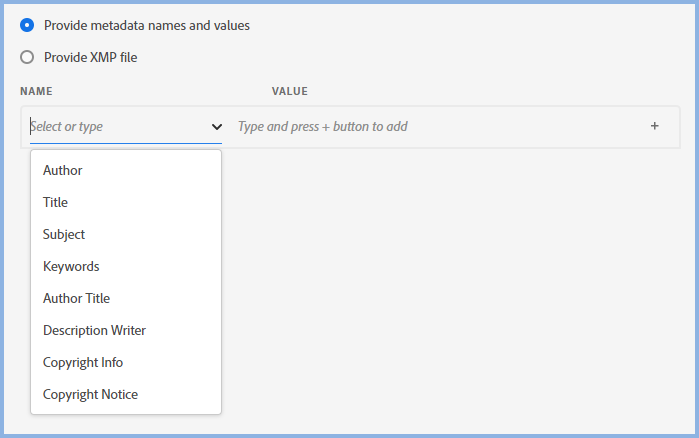The image size is (699, 438).
Task: Click the VALUE column header label
Action: coord(289,91)
